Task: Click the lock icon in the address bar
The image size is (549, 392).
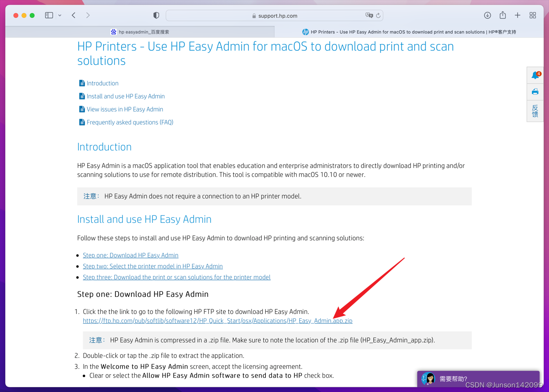Action: pos(254,16)
